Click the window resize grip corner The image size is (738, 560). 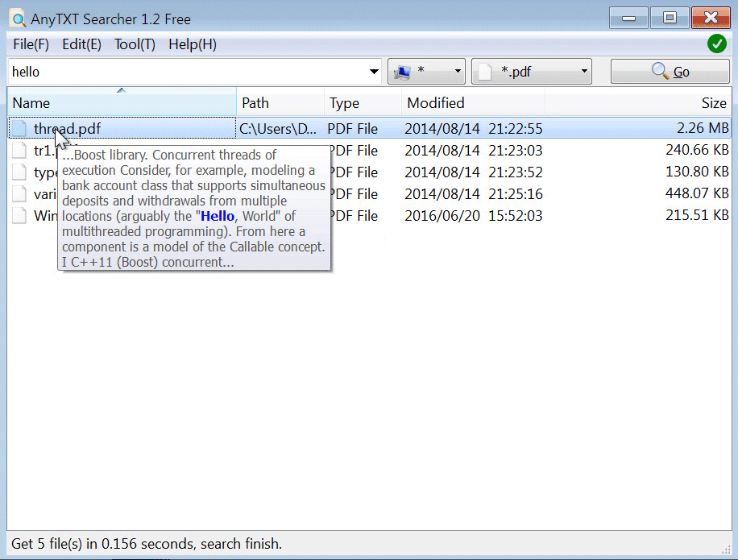tap(725, 550)
